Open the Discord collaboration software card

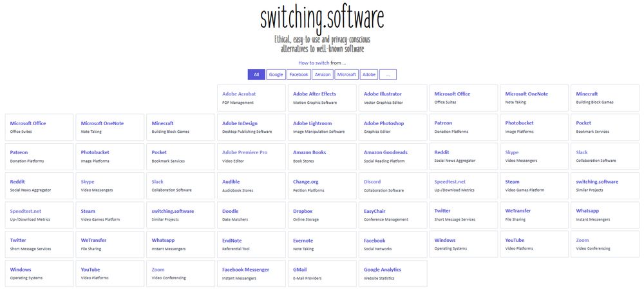point(393,186)
